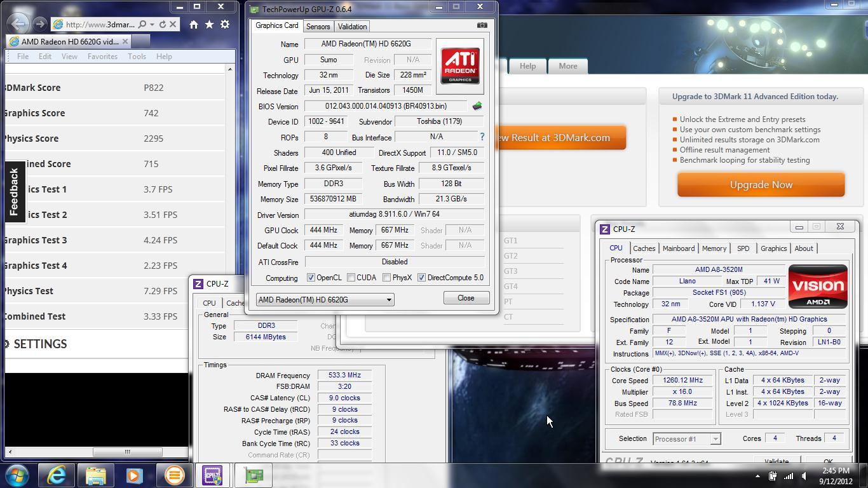Click the AMD Vision logo in CPU-Z
The image size is (868, 488).
[817, 287]
